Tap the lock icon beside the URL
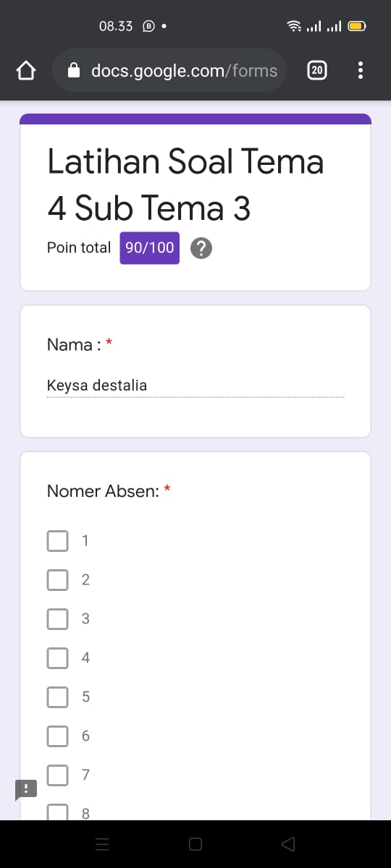This screenshot has width=391, height=868. pos(73,70)
